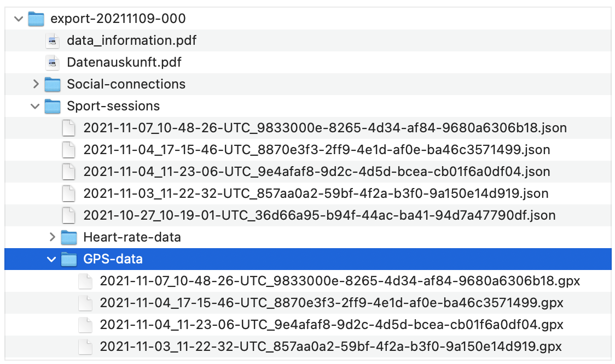Expand the Social-connections folder
Viewport: 615px width, 364px height.
tap(36, 84)
